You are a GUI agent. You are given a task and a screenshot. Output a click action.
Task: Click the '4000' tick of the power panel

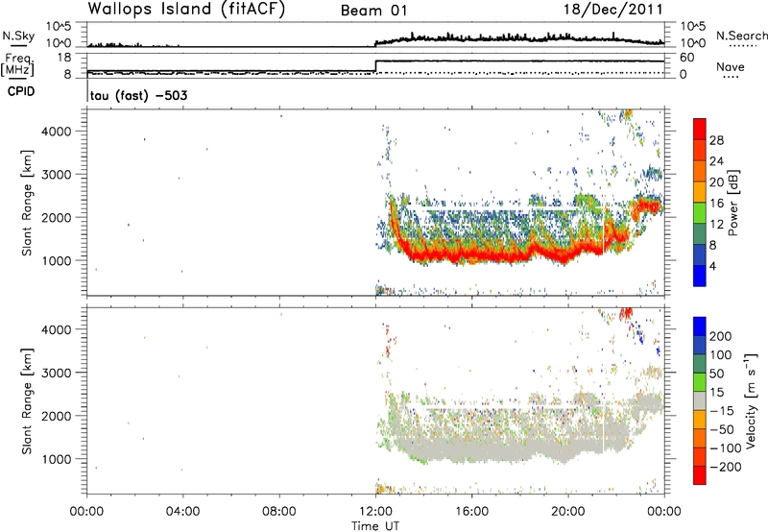[x=57, y=132]
